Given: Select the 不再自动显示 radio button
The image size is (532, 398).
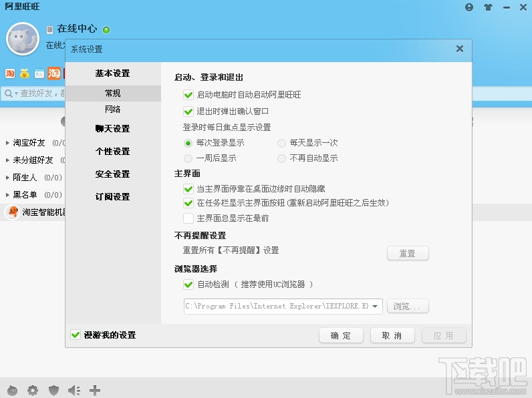Looking at the screenshot, I should 281,158.
